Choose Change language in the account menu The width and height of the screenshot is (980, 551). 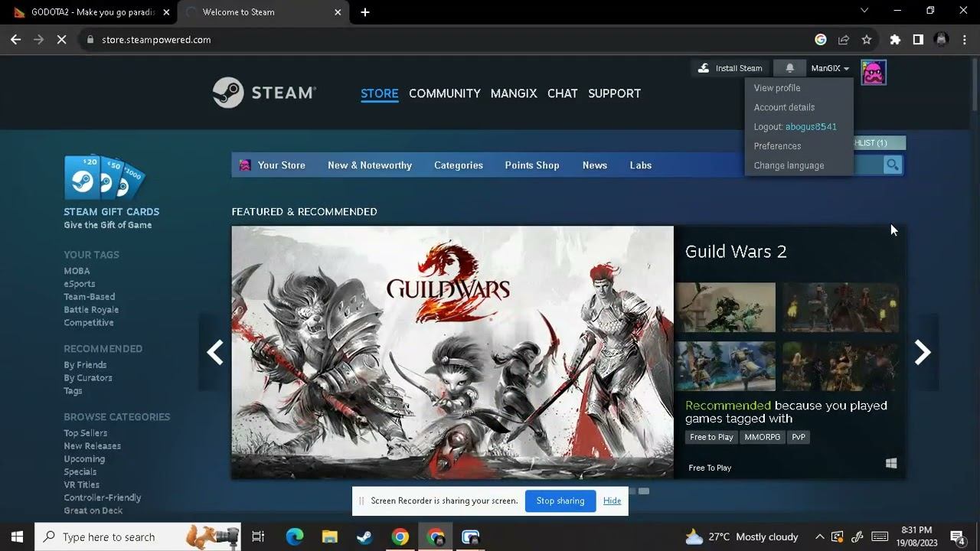pos(789,165)
